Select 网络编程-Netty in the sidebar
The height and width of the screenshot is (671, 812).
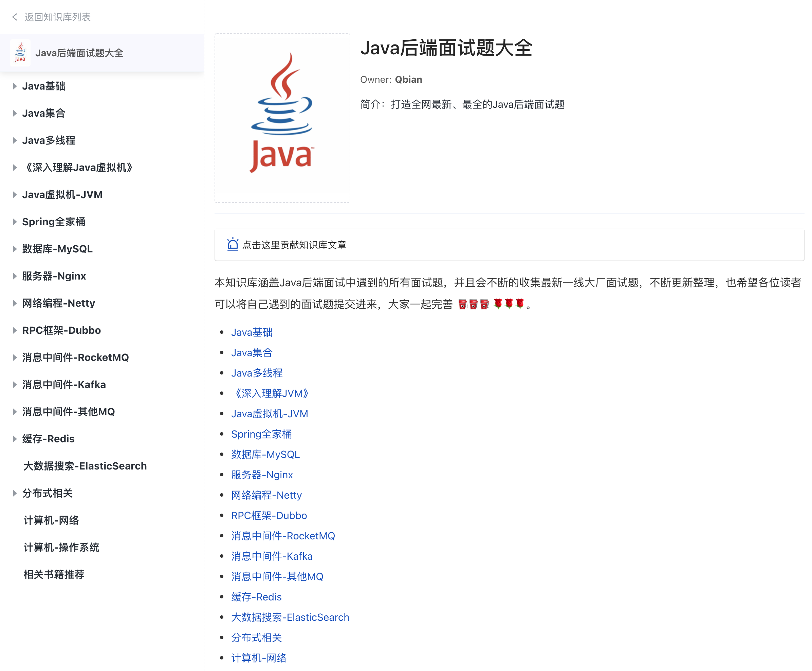click(58, 303)
